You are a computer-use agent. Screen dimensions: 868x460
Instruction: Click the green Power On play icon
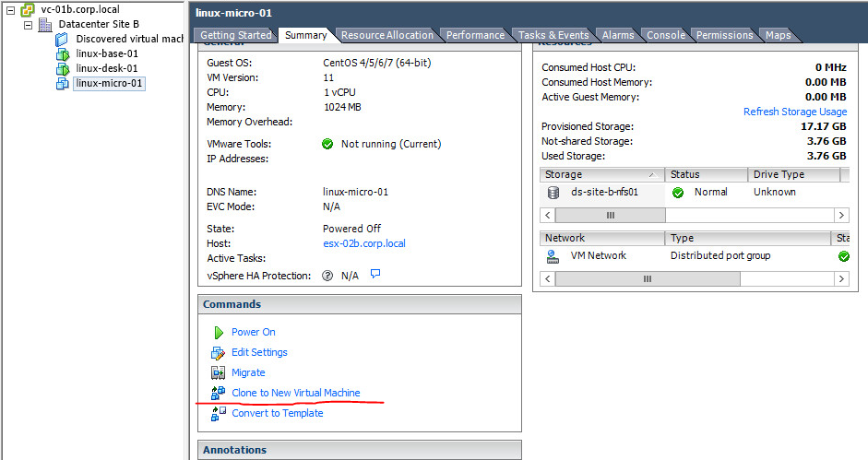click(x=218, y=332)
